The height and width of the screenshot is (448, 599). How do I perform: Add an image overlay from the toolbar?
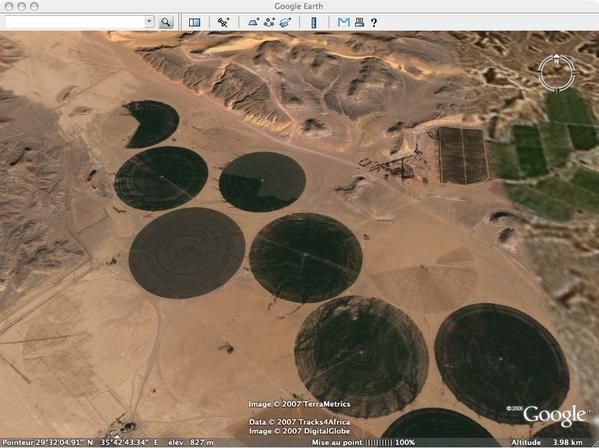coord(285,22)
